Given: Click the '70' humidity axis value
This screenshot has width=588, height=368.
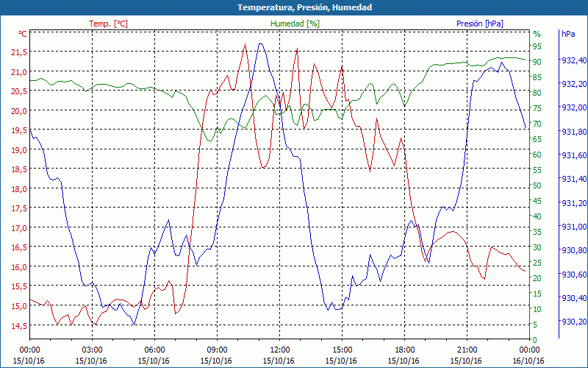Looking at the screenshot, I should (537, 124).
